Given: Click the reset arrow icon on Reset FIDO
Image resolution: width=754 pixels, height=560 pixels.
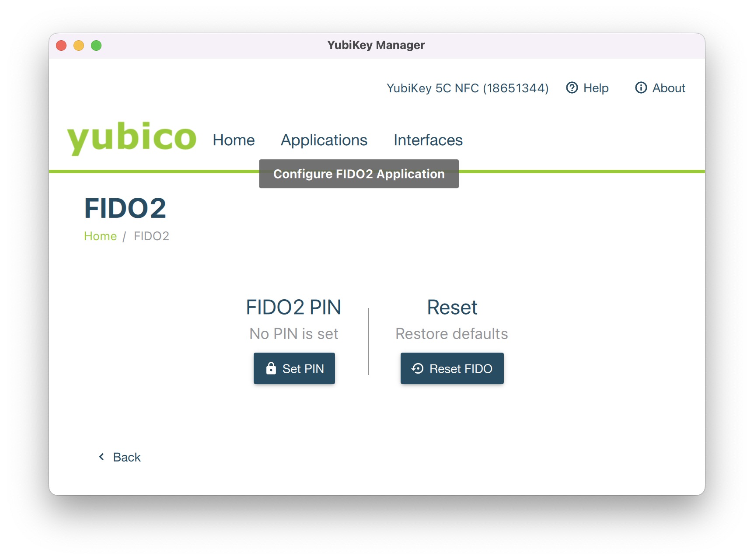Looking at the screenshot, I should click(418, 368).
